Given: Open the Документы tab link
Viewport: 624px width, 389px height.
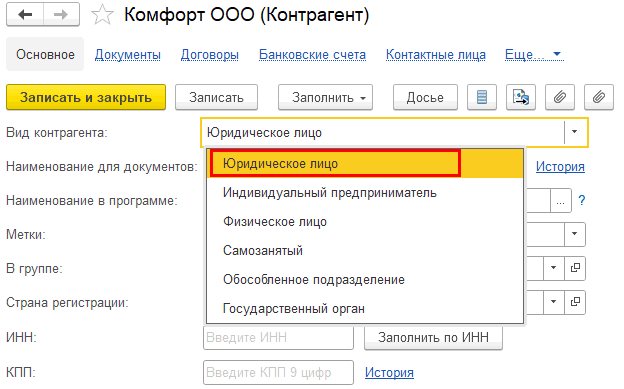Looking at the screenshot, I should (128, 55).
